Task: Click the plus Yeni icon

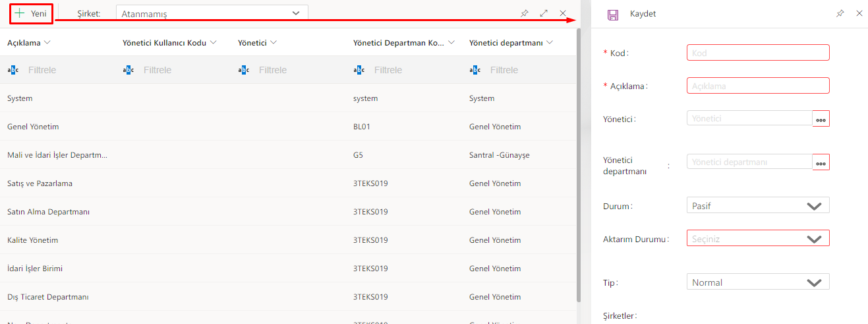Action: 20,13
